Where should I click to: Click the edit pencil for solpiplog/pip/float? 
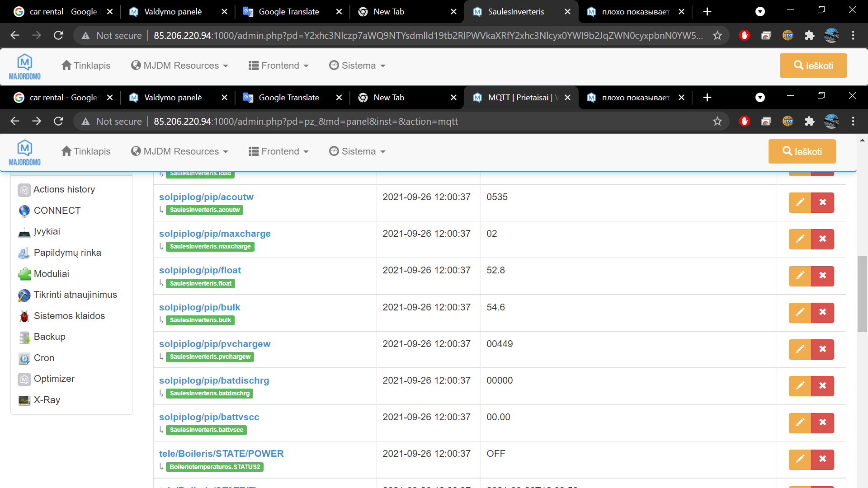(800, 275)
